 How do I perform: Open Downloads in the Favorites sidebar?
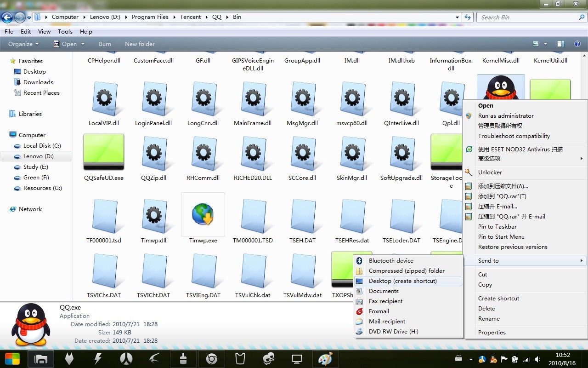pos(38,82)
